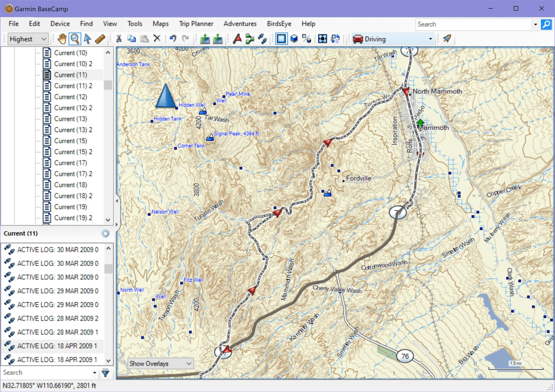Click the Signal Peak summit marker

point(210,137)
